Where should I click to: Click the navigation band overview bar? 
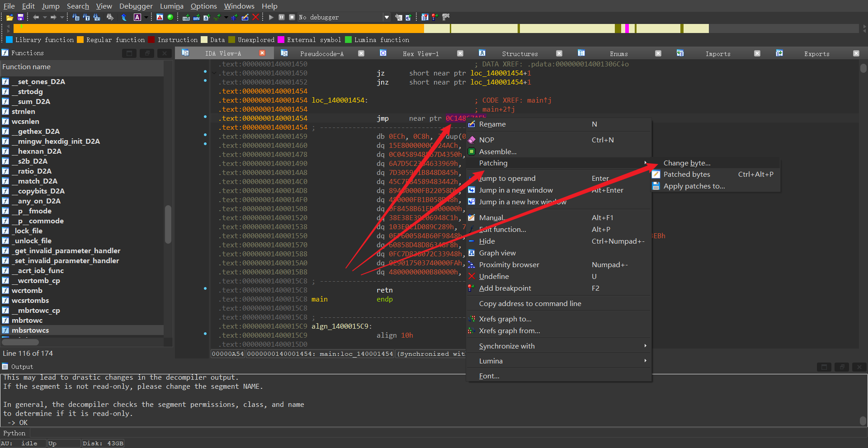click(x=435, y=28)
